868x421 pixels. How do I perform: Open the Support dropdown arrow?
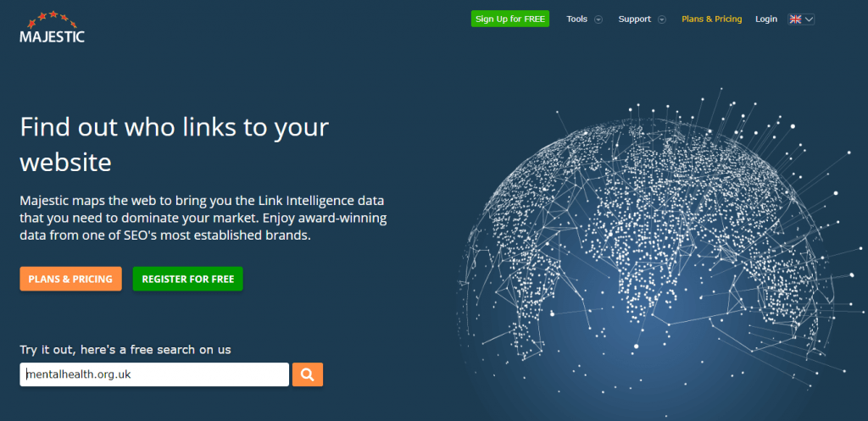click(x=661, y=19)
